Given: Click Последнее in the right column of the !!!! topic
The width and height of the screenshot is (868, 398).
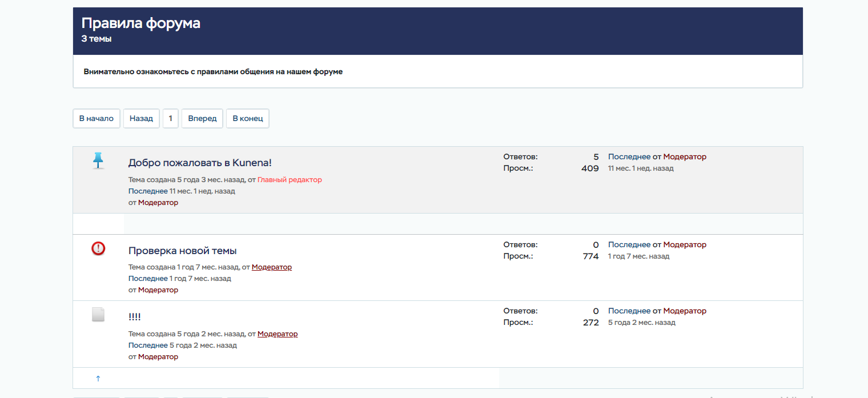Looking at the screenshot, I should click(x=629, y=311).
